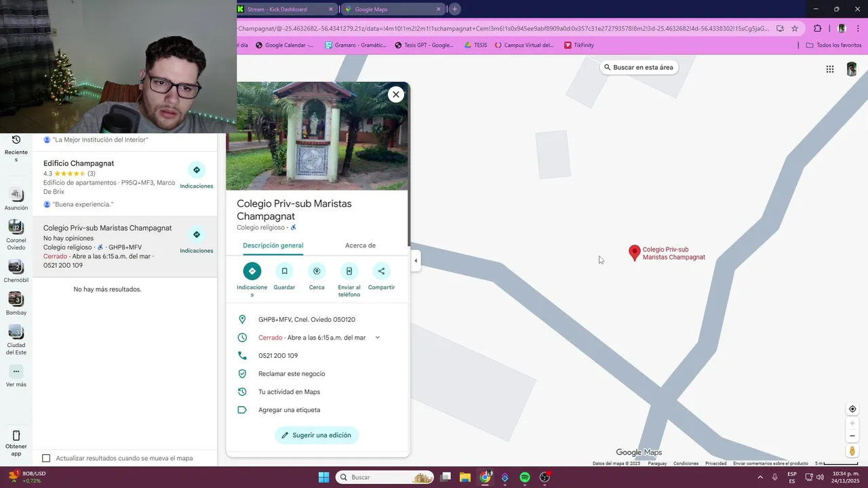Select the Google Maps browser tab

point(392,9)
